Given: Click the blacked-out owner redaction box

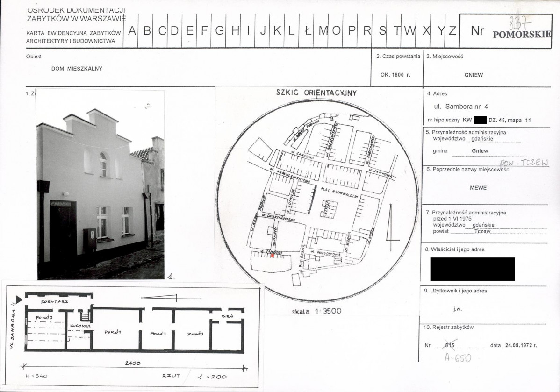Looking at the screenshot, I should tap(473, 269).
